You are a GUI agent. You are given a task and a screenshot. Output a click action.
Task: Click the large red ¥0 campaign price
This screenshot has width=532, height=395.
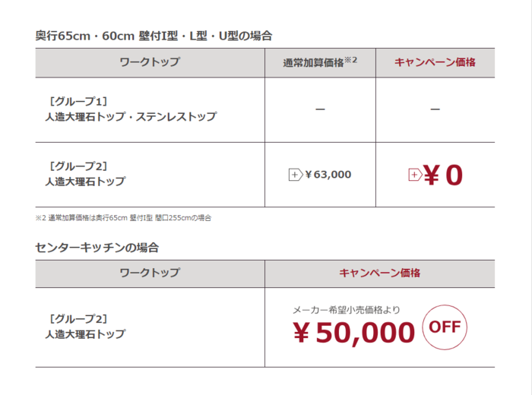pos(442,175)
